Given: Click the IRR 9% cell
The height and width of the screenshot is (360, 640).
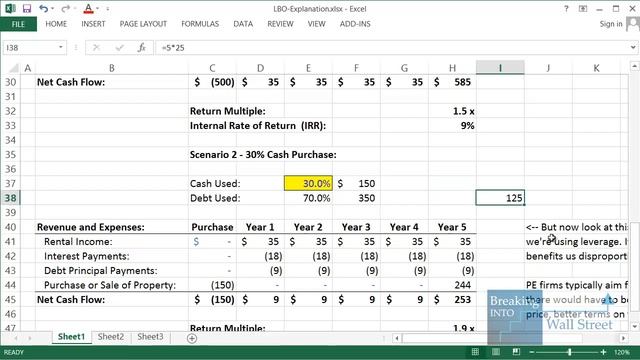Looking at the screenshot, I should tap(452, 126).
